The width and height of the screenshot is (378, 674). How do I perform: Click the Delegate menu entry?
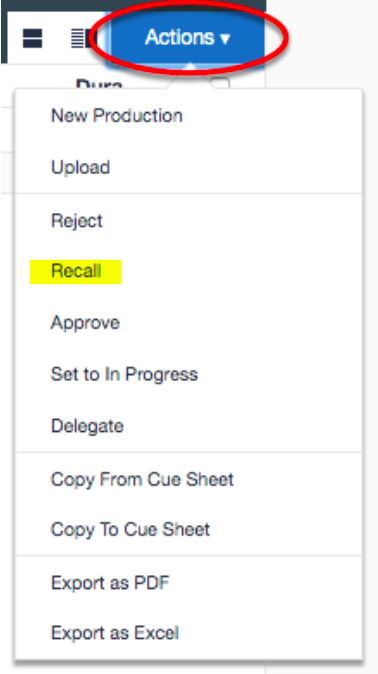coord(87,426)
